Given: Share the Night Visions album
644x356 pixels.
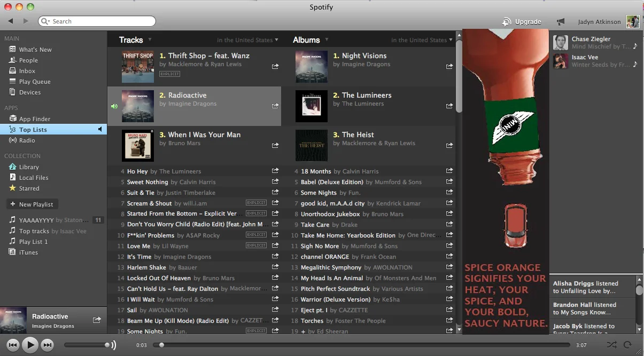Looking at the screenshot, I should coord(449,67).
